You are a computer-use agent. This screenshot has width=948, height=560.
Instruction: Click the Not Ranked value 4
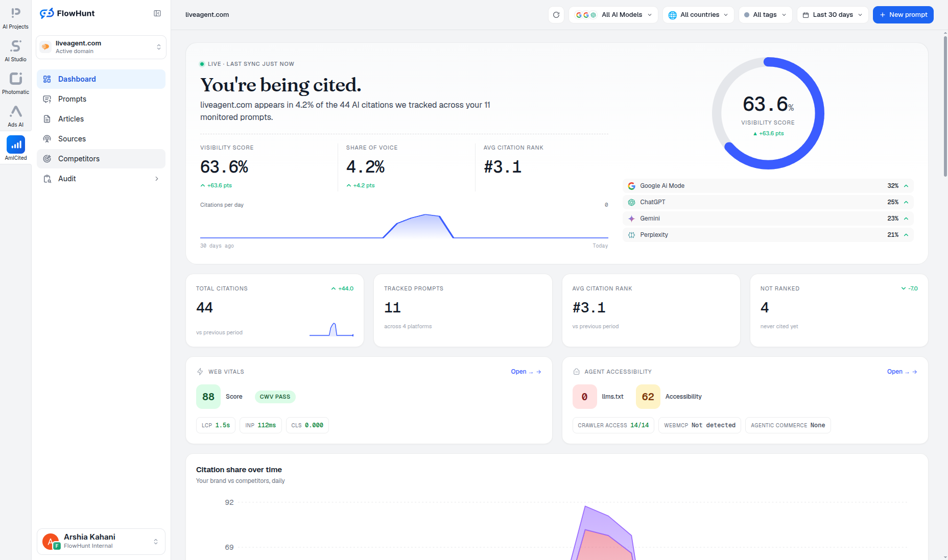(x=765, y=307)
